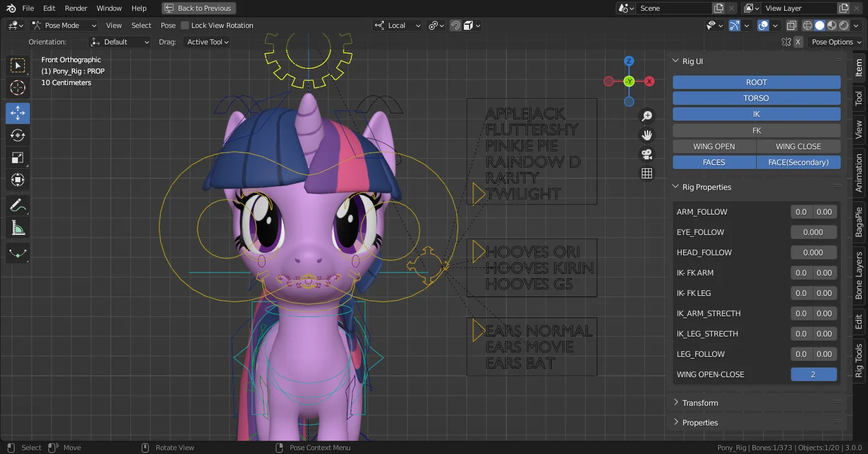Select the Rotate tool in the toolbar
This screenshot has width=868, height=454.
pos(17,135)
